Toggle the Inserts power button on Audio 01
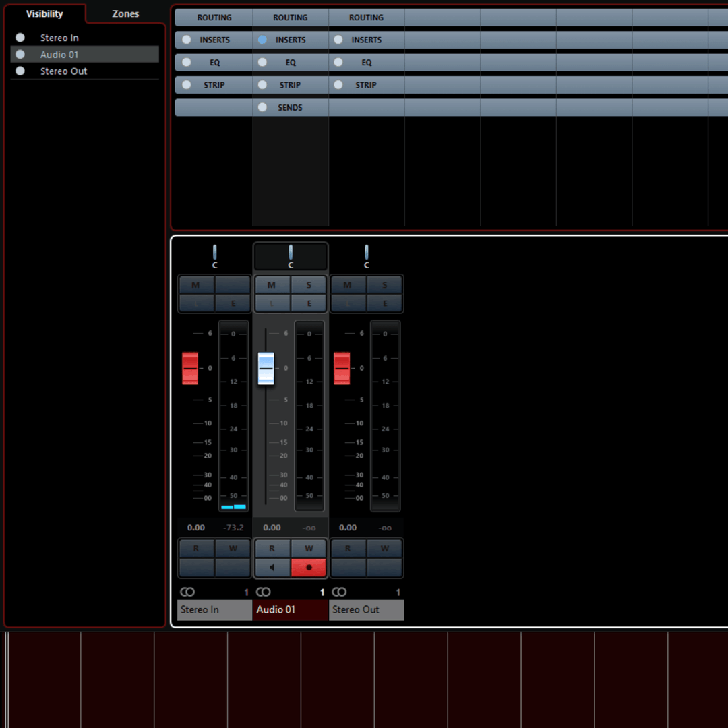This screenshot has width=728, height=728. (x=262, y=40)
